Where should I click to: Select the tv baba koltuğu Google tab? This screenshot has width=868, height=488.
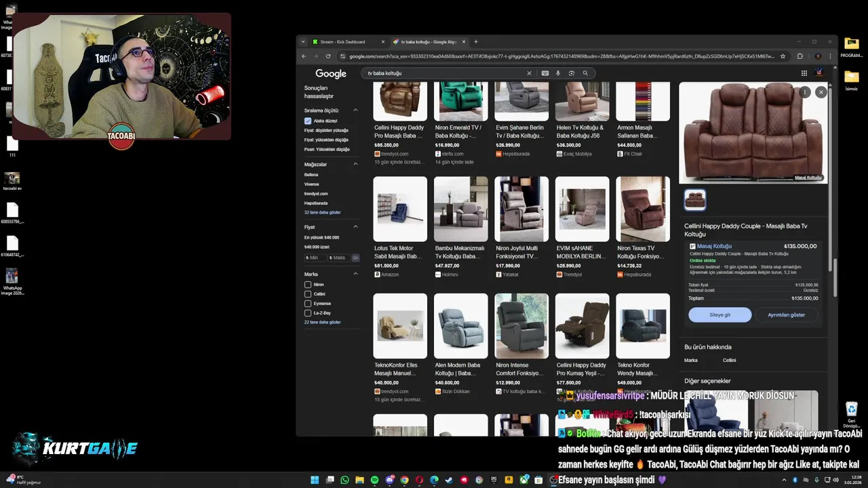tap(429, 41)
